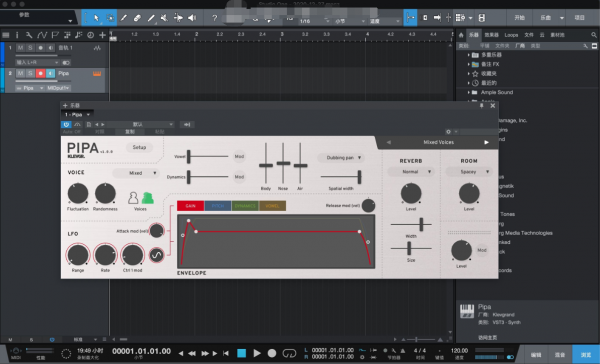
Task: Click the white Voices figure icon
Action: tap(133, 198)
